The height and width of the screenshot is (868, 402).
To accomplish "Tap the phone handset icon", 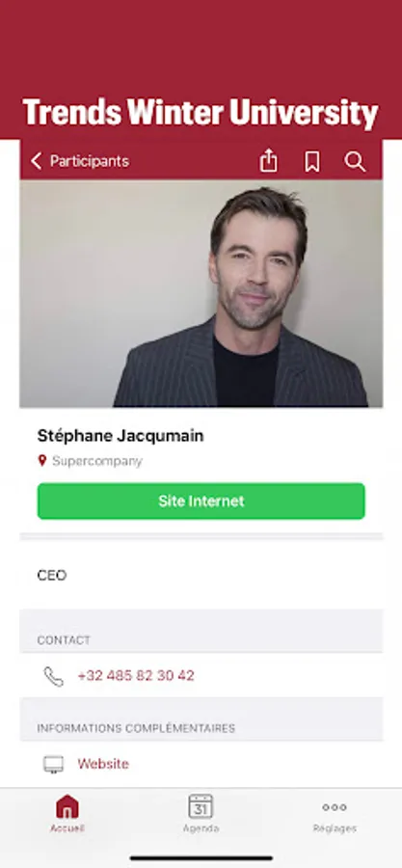I will [x=54, y=676].
